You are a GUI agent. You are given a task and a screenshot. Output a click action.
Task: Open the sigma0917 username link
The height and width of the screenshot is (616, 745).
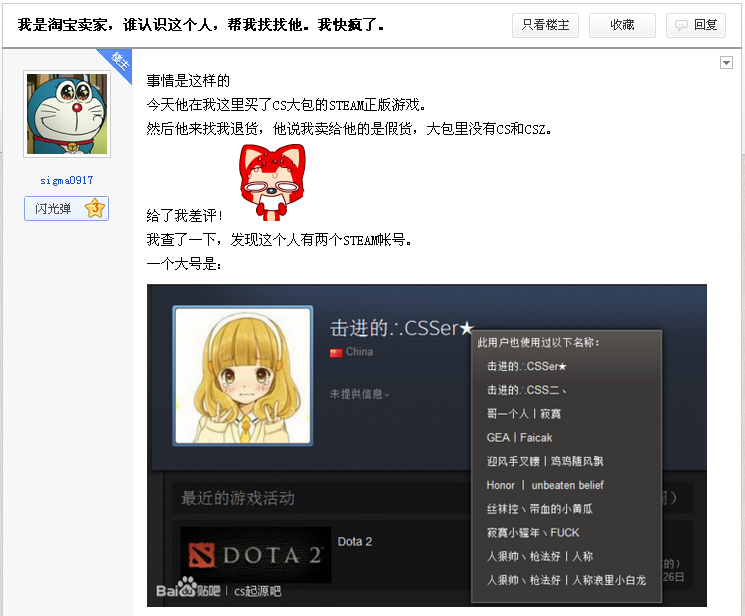pyautogui.click(x=67, y=180)
